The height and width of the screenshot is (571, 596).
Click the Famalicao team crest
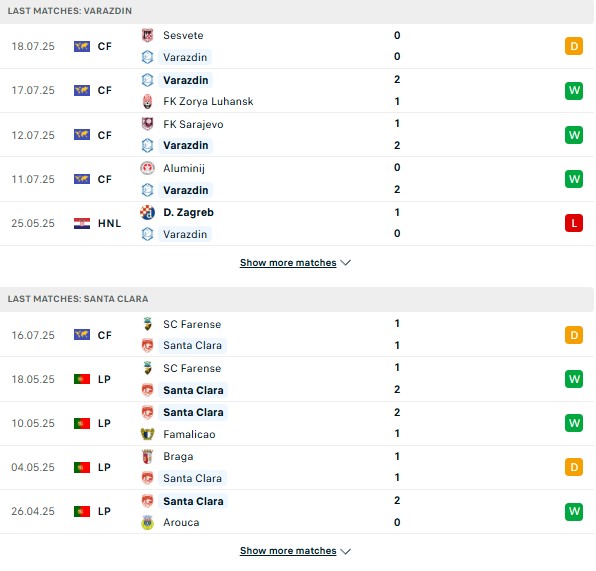coord(147,434)
